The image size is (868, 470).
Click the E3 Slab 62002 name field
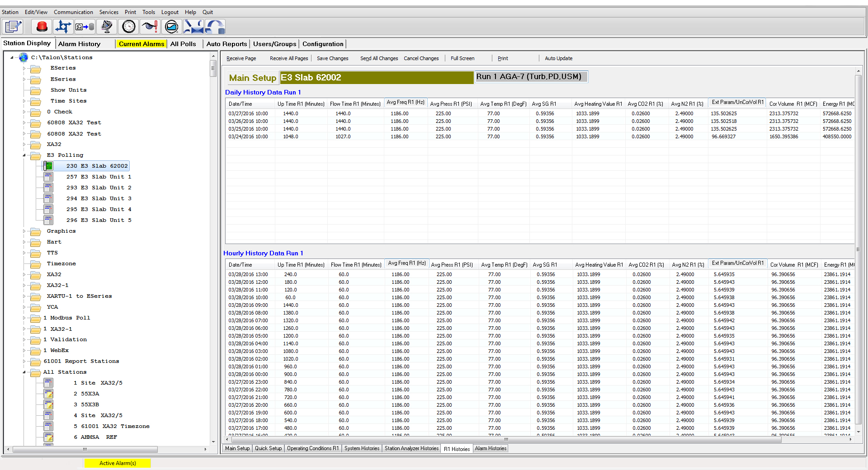pos(377,78)
